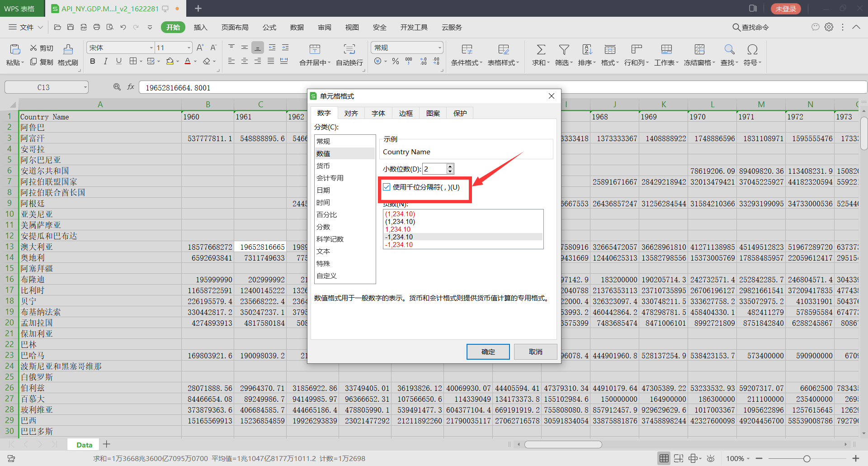868x466 pixels.
Task: Click the Cut scissors tool
Action: pyautogui.click(x=33, y=48)
